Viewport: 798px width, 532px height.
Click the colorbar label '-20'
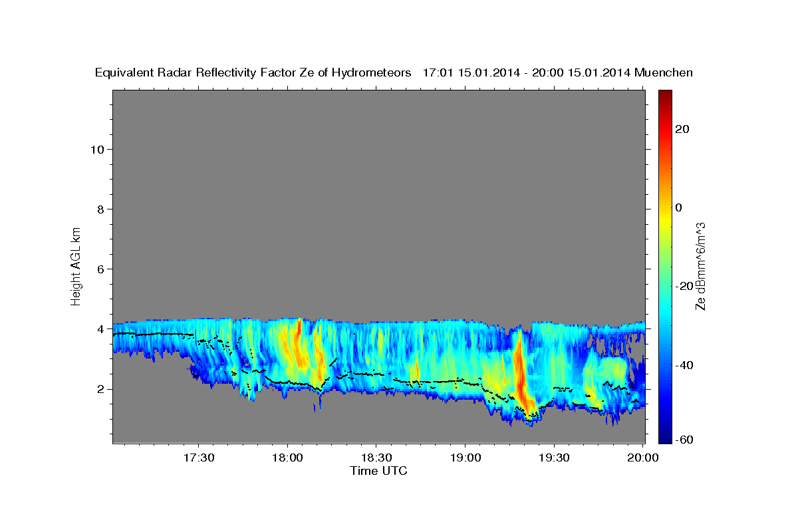[x=684, y=286]
